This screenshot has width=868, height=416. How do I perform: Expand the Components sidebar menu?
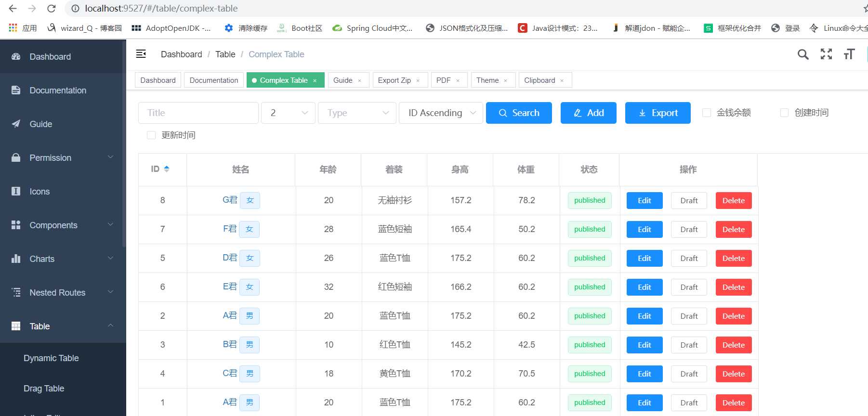(x=63, y=225)
